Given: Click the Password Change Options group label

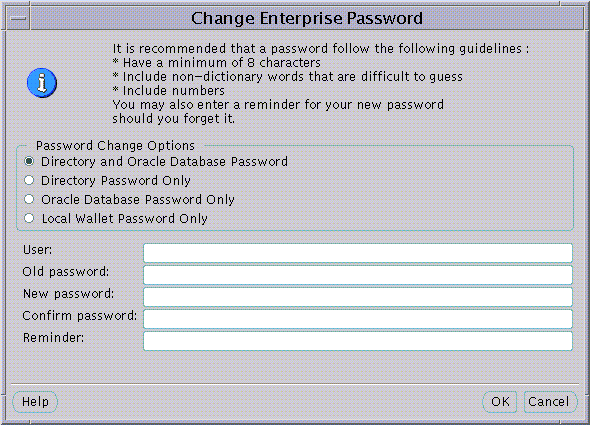Looking at the screenshot, I should pyautogui.click(x=115, y=146).
